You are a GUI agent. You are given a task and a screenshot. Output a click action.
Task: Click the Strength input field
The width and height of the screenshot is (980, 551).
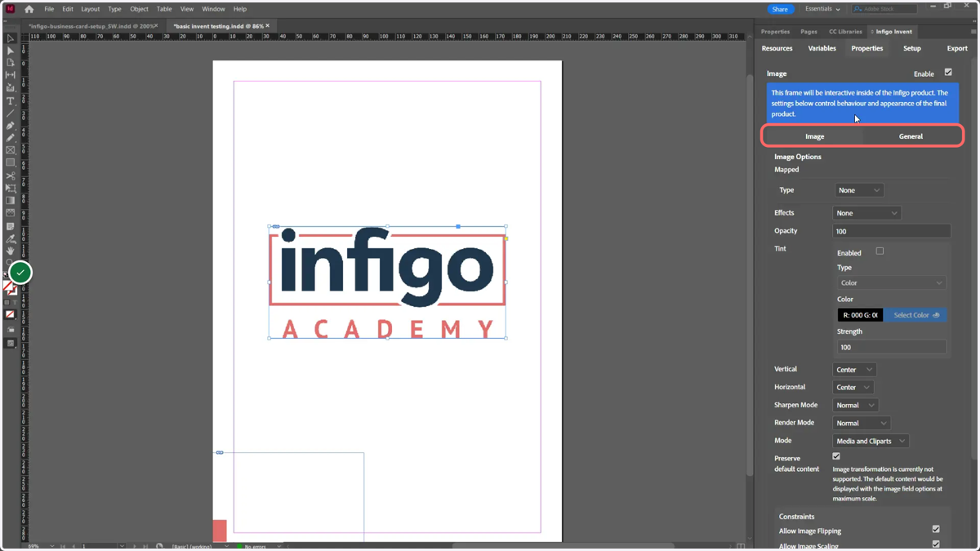[x=891, y=347]
